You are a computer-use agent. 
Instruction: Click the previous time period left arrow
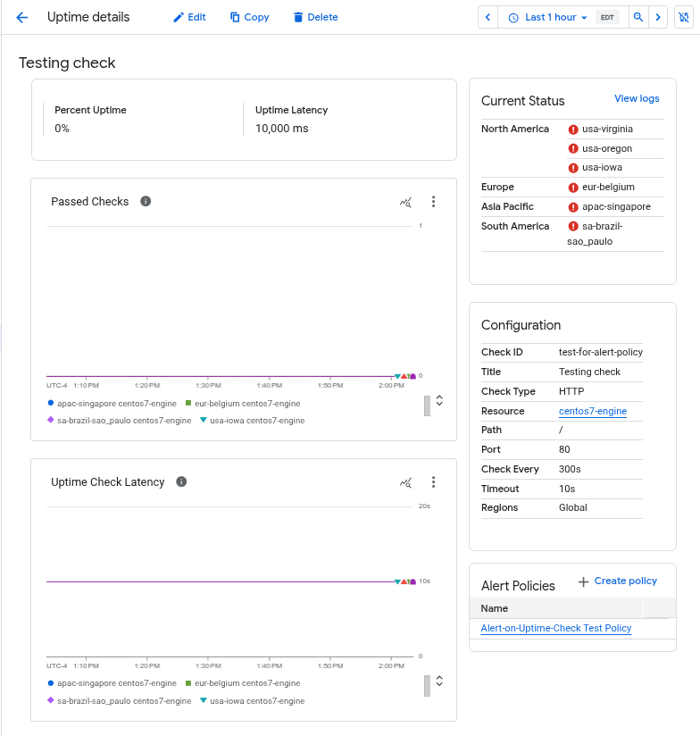[487, 17]
